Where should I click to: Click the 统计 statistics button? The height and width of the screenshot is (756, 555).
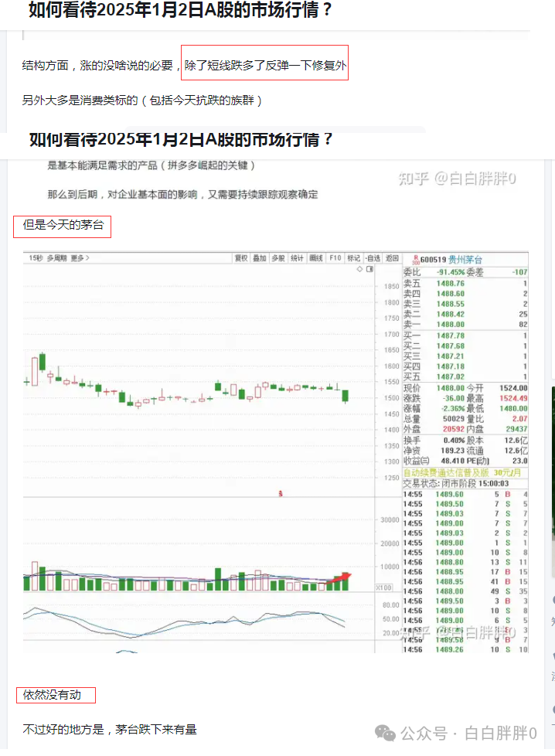tap(297, 258)
